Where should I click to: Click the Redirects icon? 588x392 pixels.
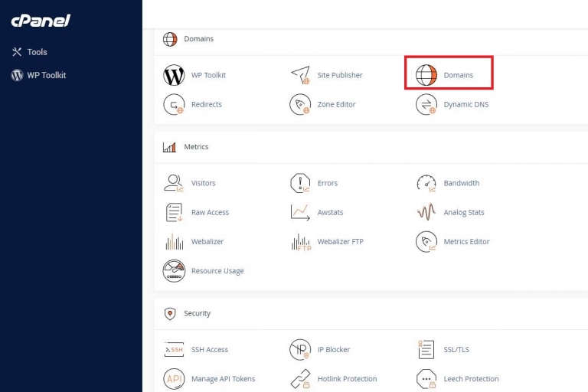click(x=174, y=104)
